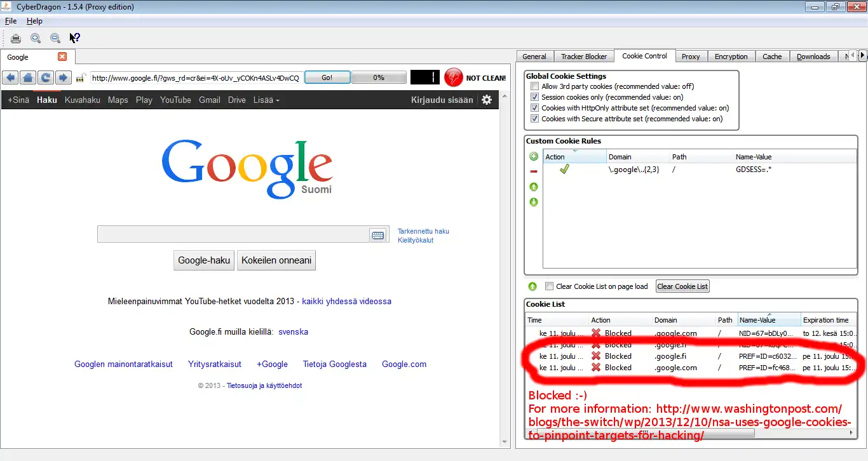Switch to the Cache tab
868x461 pixels.
(x=772, y=57)
